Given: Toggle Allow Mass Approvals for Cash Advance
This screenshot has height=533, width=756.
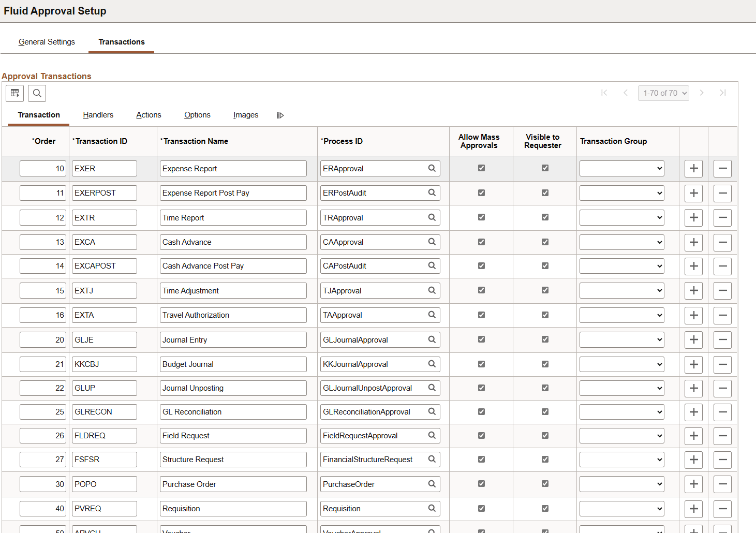Looking at the screenshot, I should point(481,242).
